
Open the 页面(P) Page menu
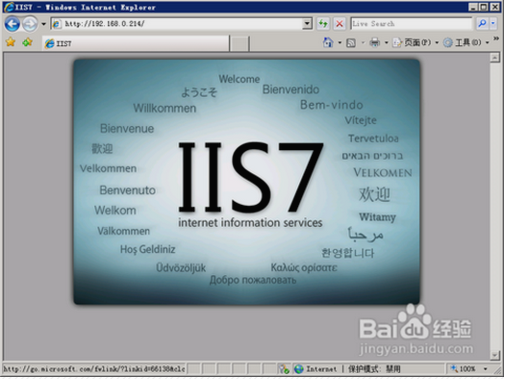coord(416,42)
